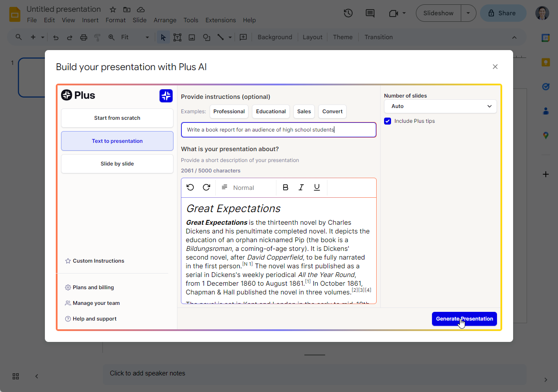
Task: Toggle bold in the Plus editor
Action: click(286, 187)
